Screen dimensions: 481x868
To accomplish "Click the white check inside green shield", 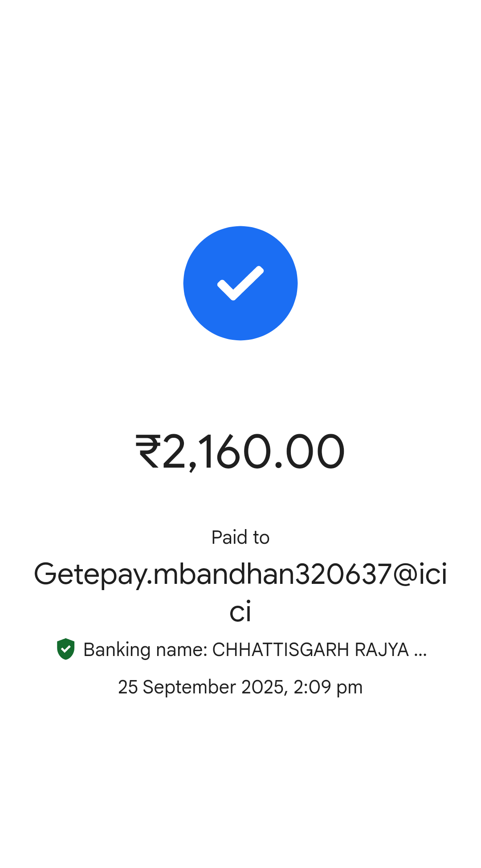I will click(x=66, y=649).
